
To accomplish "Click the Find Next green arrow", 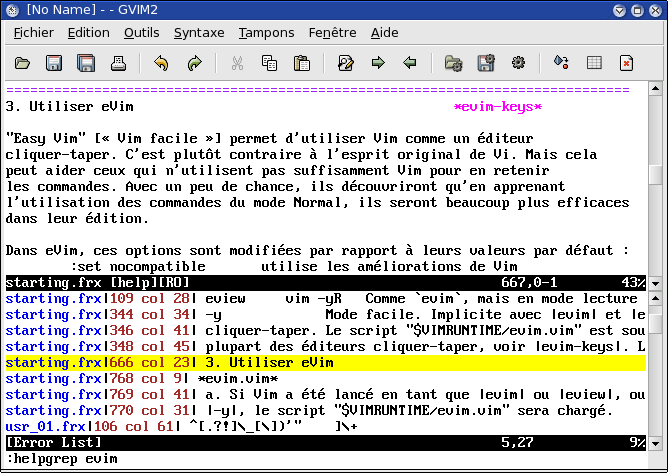I will tap(378, 63).
